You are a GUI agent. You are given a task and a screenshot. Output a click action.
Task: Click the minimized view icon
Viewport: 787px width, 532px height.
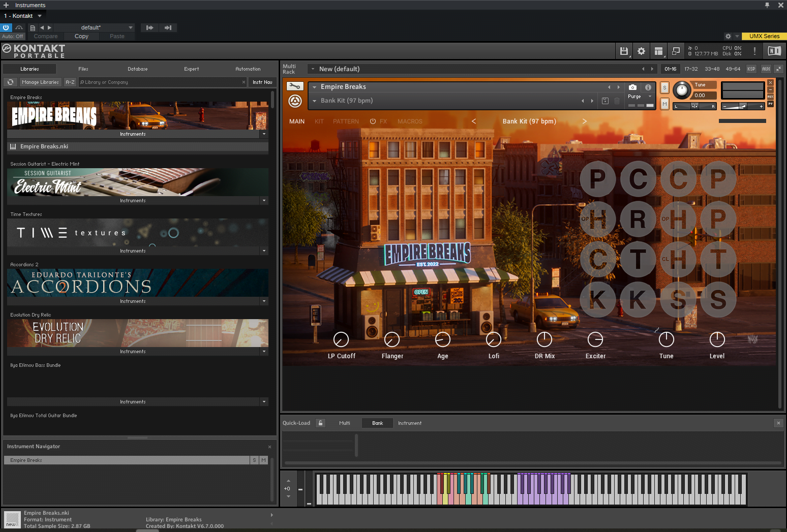[676, 51]
